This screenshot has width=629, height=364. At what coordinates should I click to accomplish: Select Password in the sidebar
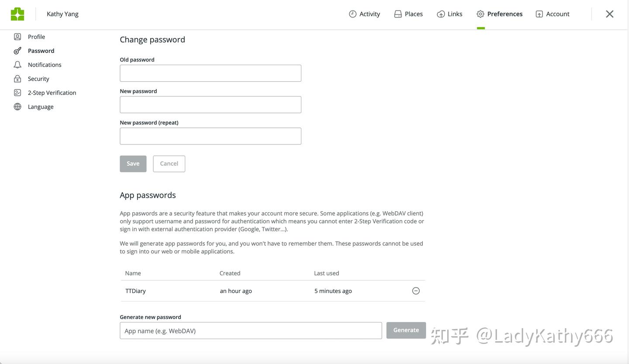point(41,51)
